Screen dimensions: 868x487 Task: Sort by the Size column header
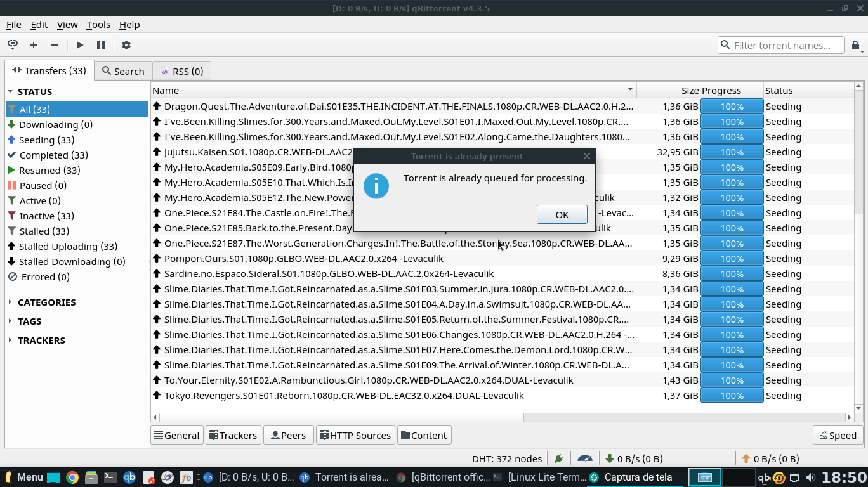click(x=668, y=90)
